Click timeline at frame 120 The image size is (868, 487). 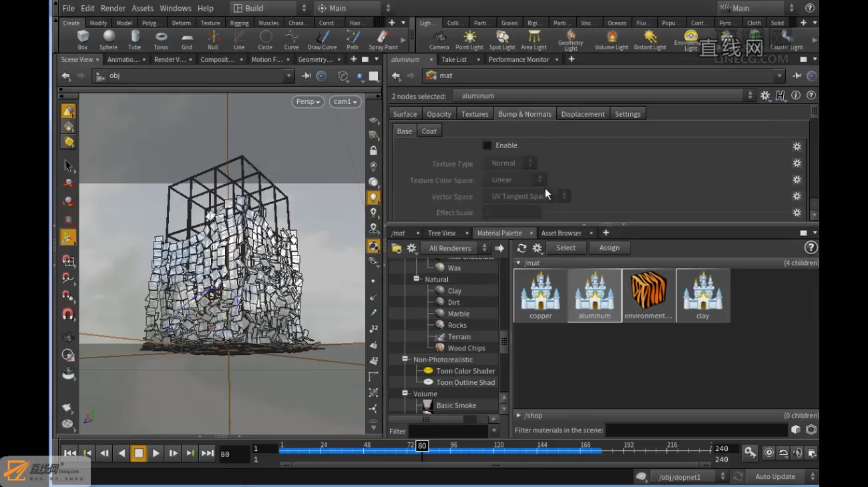point(498,450)
